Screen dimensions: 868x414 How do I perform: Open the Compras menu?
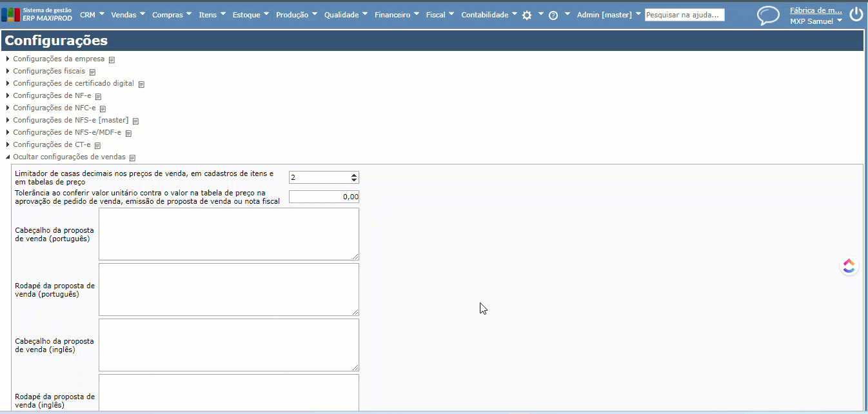tap(172, 15)
